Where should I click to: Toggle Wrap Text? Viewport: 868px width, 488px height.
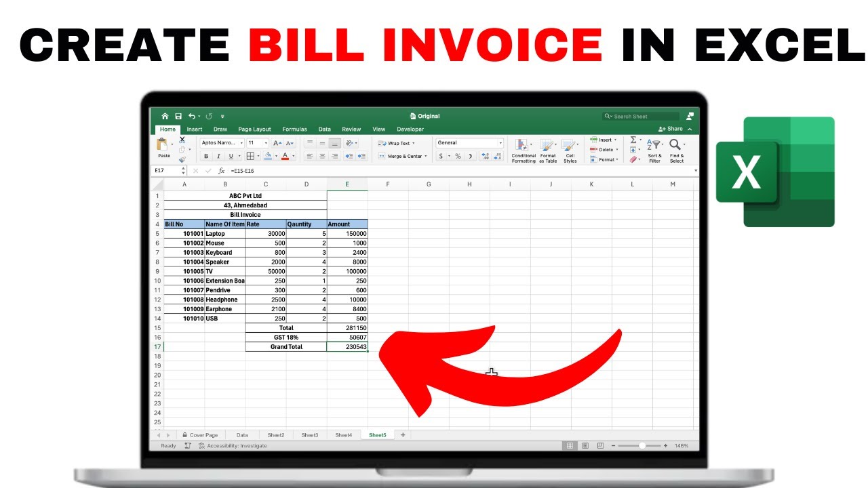[397, 143]
